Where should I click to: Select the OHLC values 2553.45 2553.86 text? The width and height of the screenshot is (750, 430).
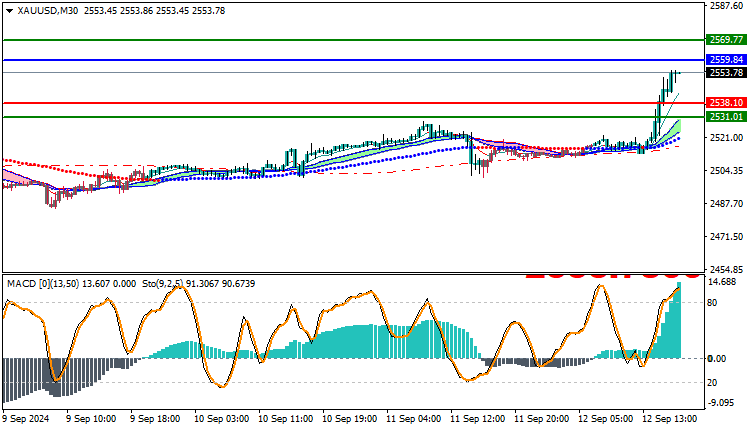pos(118,11)
